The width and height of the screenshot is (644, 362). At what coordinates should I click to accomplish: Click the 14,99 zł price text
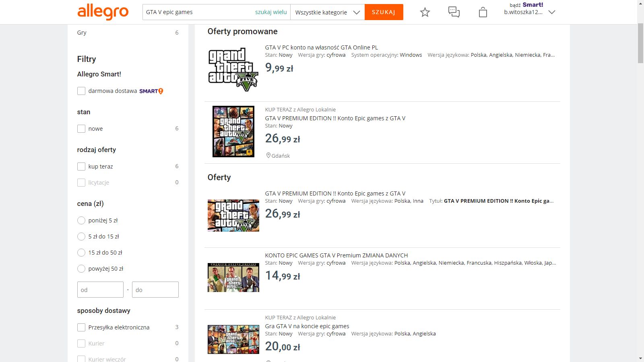283,276
